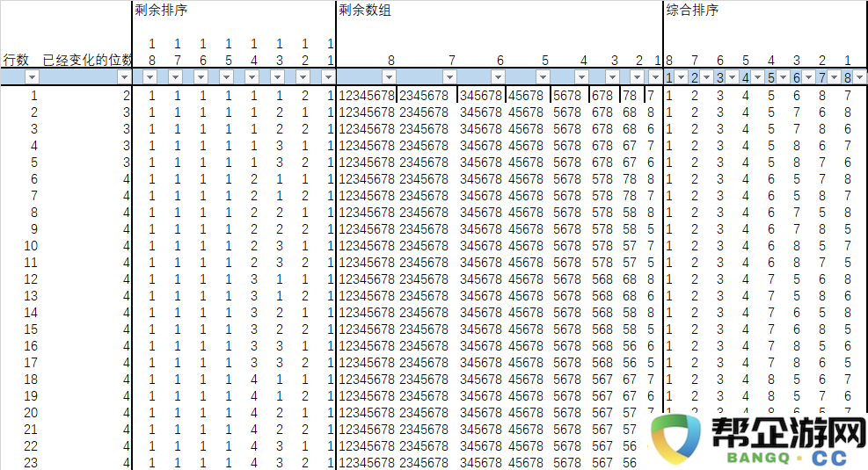This screenshot has height=470, width=868.
Task: Open filter dropdown under 剩余排序 column 1-6
Action: click(201, 76)
